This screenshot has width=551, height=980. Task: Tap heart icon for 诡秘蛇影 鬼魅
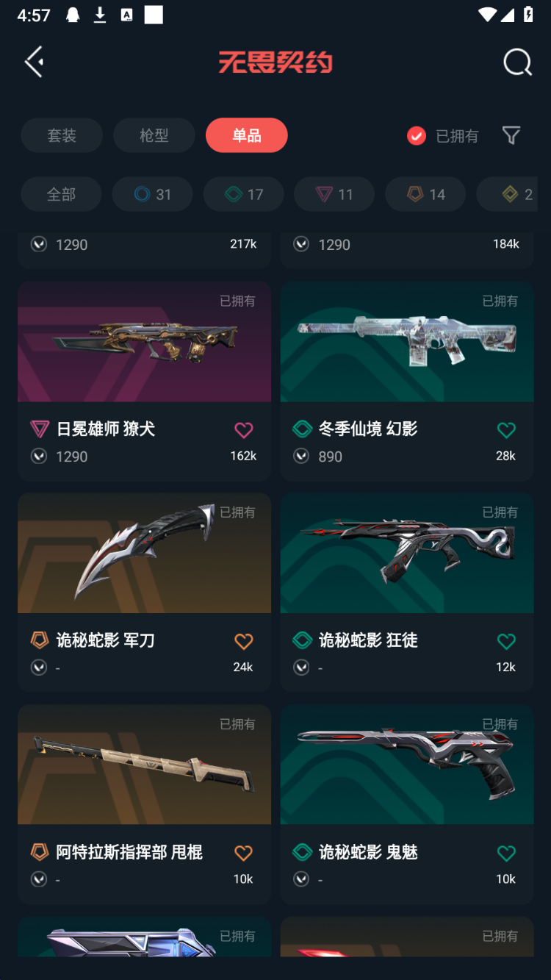(506, 853)
